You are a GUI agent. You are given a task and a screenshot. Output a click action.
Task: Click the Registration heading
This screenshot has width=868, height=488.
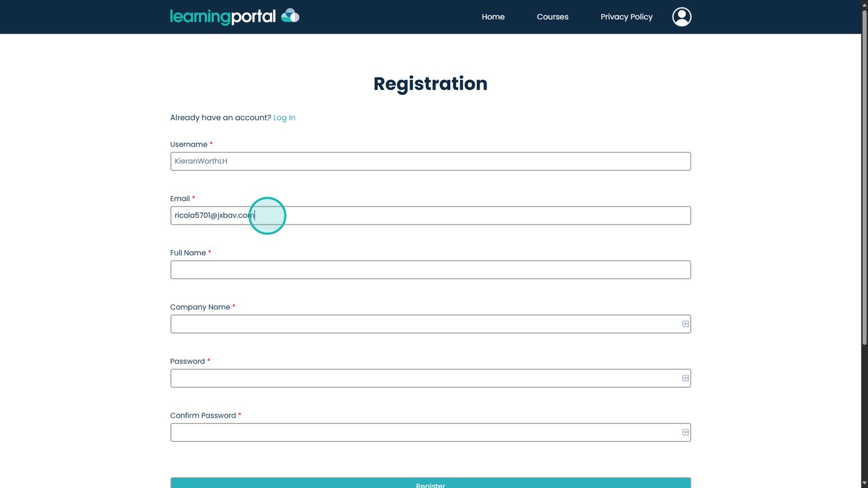click(x=431, y=84)
